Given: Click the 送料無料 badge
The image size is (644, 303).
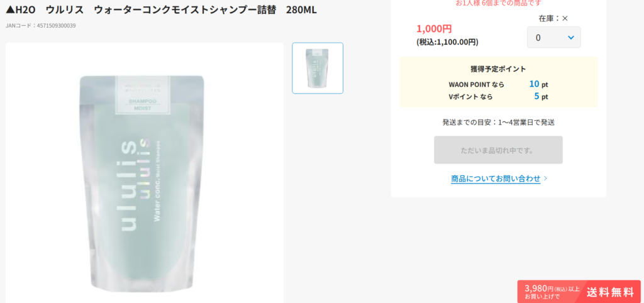Looking at the screenshot, I should (x=610, y=292).
